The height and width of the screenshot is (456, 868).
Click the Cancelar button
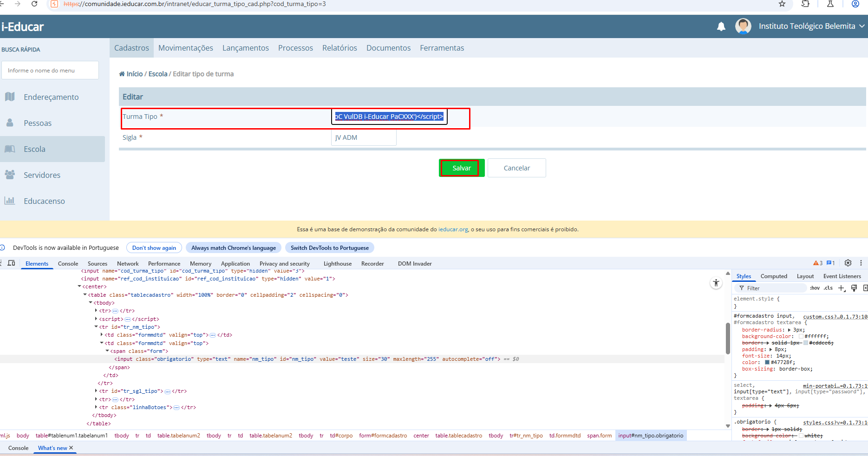click(x=516, y=168)
